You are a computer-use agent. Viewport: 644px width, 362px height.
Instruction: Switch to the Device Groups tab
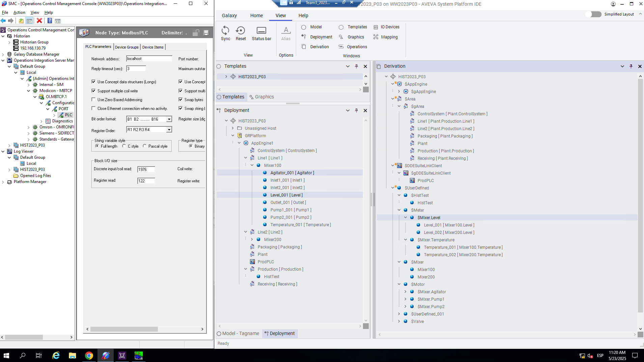127,47
